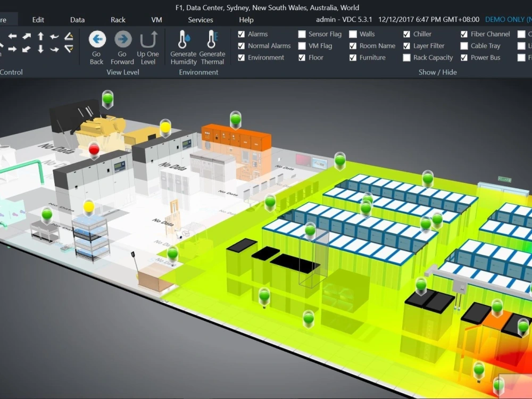
Task: Open the Rack menu
Action: click(118, 20)
